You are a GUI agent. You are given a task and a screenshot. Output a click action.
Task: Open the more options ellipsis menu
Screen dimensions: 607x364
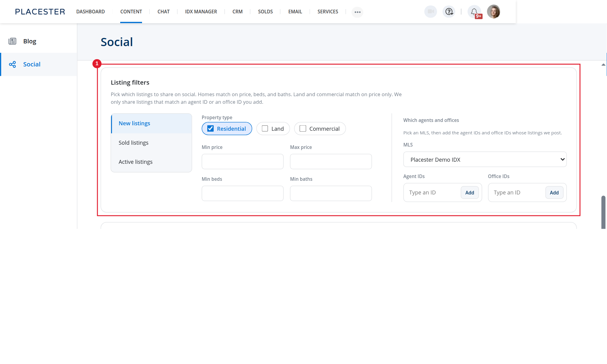tap(358, 12)
